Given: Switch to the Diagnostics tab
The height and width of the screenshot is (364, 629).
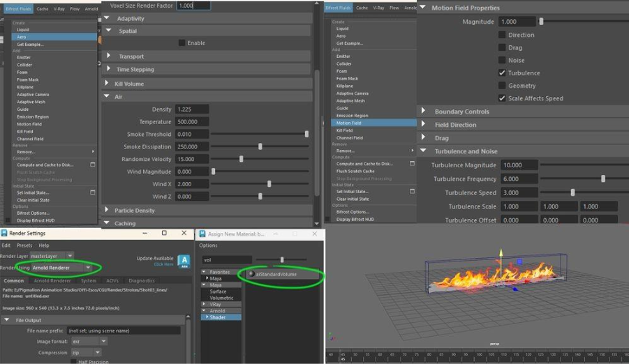Looking at the screenshot, I should [x=142, y=280].
